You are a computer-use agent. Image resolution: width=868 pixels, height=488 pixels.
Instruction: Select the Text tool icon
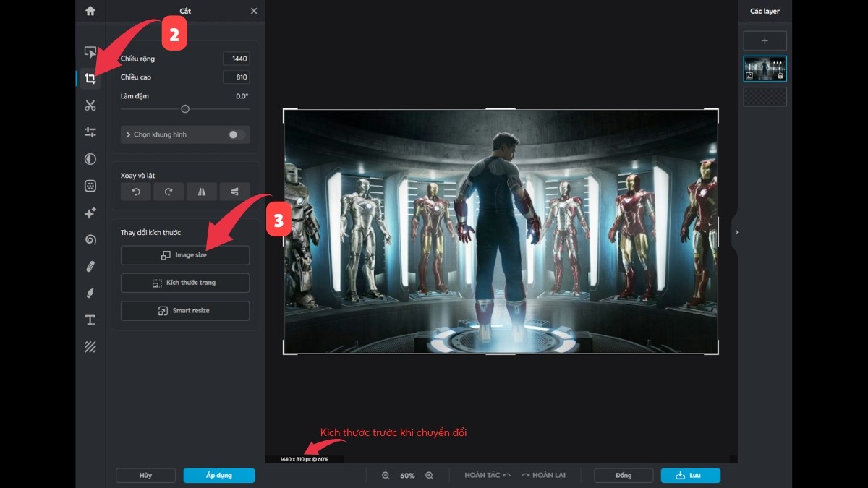tap(90, 320)
